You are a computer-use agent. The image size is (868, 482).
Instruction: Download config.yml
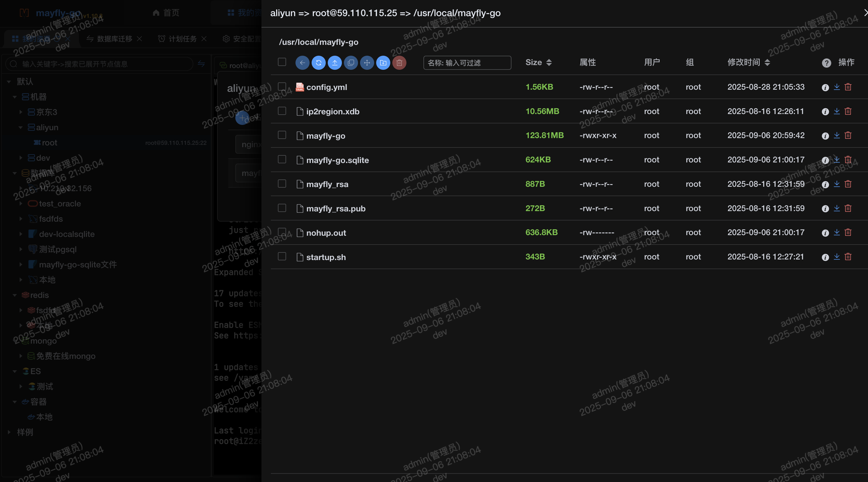click(837, 87)
